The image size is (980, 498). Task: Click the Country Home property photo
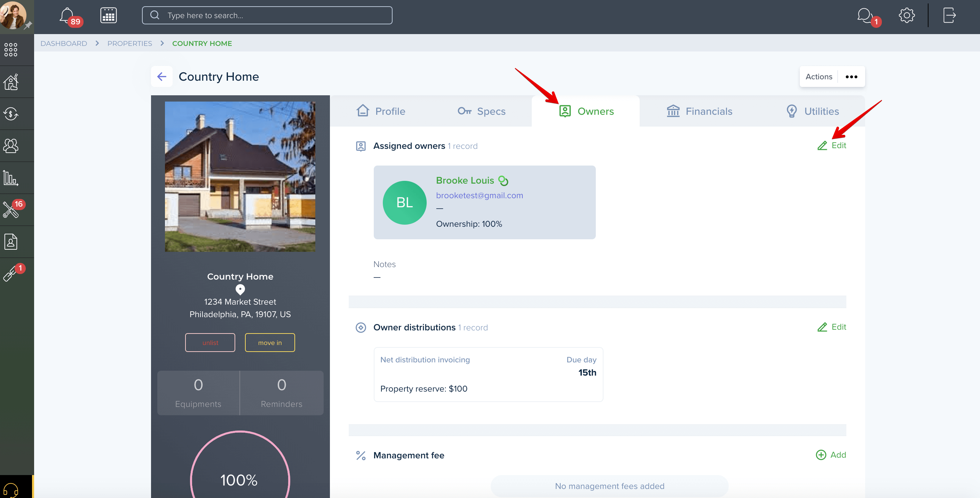(240, 176)
